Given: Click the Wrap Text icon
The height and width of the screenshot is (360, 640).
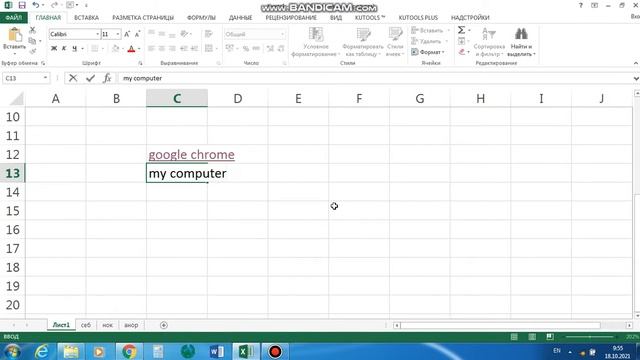Looking at the screenshot, I should pos(209,34).
